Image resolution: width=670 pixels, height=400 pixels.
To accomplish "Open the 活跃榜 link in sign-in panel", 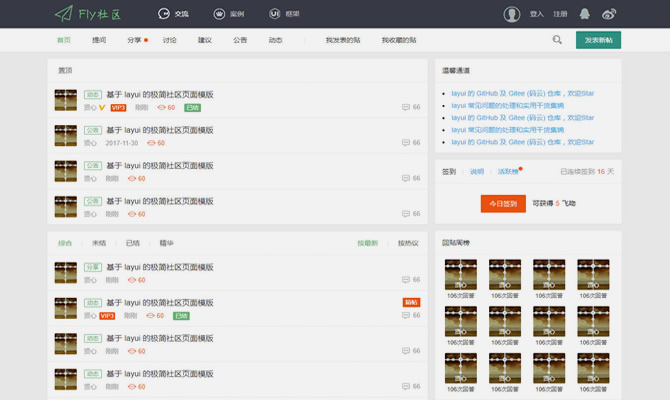I will 509,171.
